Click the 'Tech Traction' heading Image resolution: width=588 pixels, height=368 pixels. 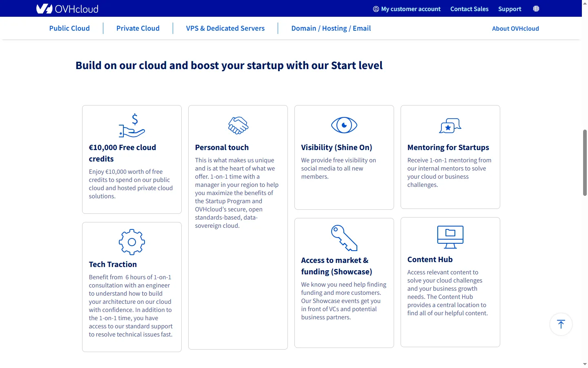[x=113, y=265]
